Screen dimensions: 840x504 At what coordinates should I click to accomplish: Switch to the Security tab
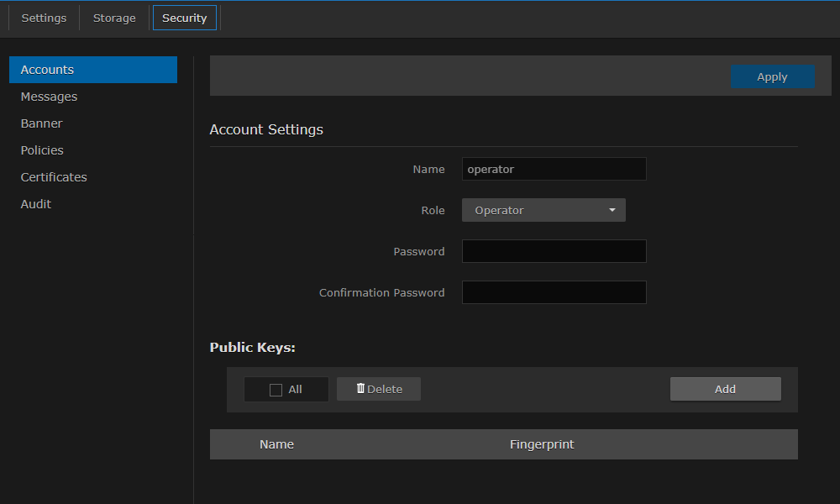click(x=184, y=17)
